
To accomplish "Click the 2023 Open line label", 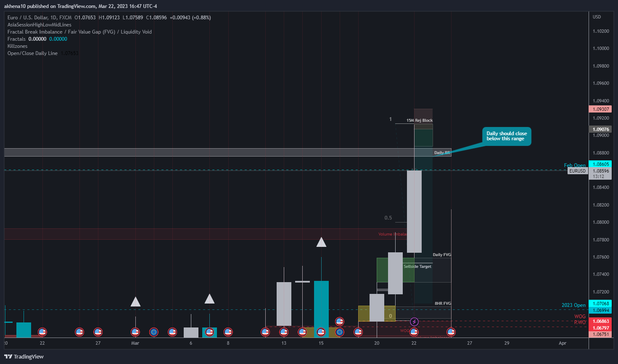I will pyautogui.click(x=573, y=305).
